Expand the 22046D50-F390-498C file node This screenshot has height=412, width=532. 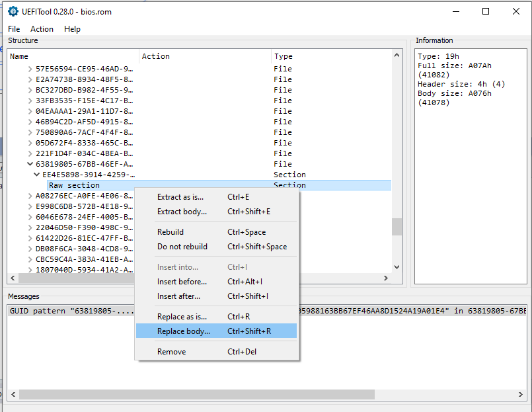pyautogui.click(x=30, y=227)
